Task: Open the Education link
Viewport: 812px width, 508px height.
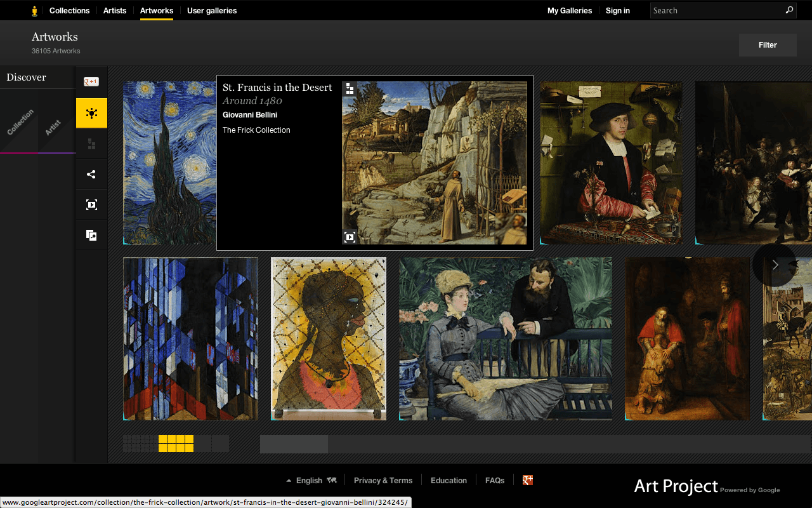Action: [449, 481]
